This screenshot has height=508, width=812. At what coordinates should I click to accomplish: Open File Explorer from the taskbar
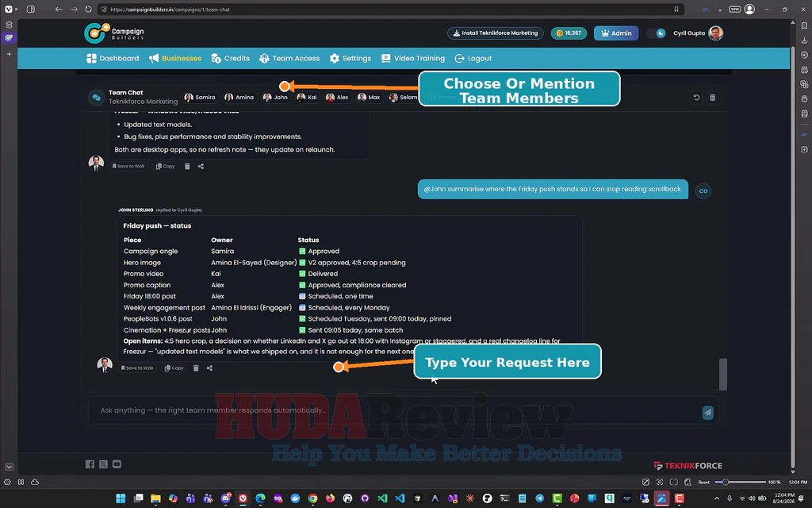point(155,498)
